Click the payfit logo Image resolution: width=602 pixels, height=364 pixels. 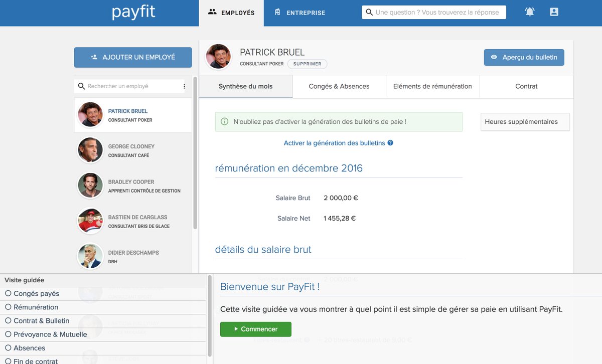(x=133, y=13)
